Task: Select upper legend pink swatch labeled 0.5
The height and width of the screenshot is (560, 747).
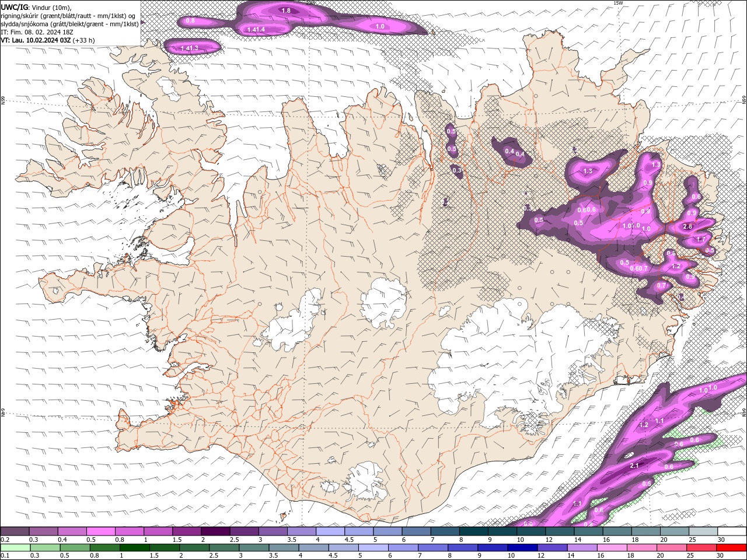Action: pos(101,531)
